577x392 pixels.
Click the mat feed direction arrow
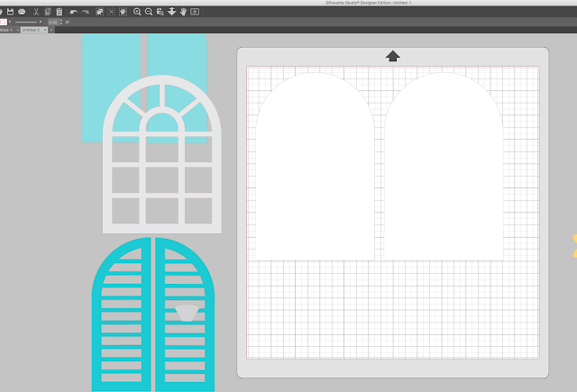393,56
